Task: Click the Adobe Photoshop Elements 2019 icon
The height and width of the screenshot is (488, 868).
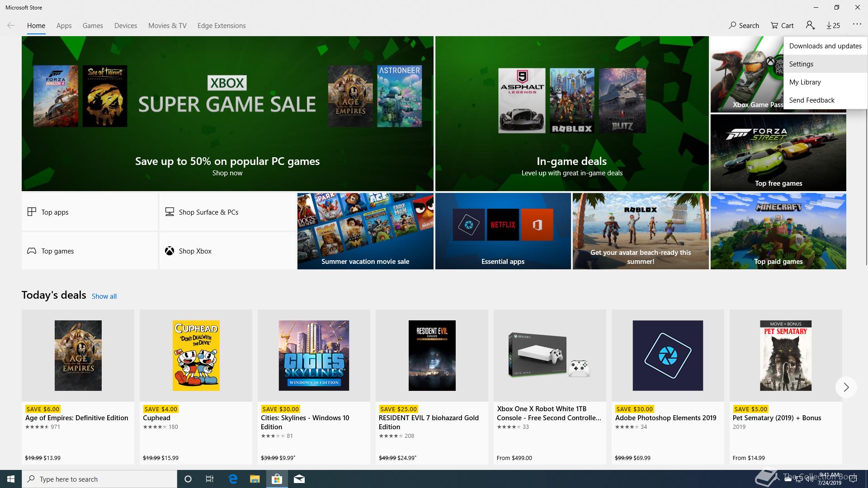Action: [x=668, y=356]
